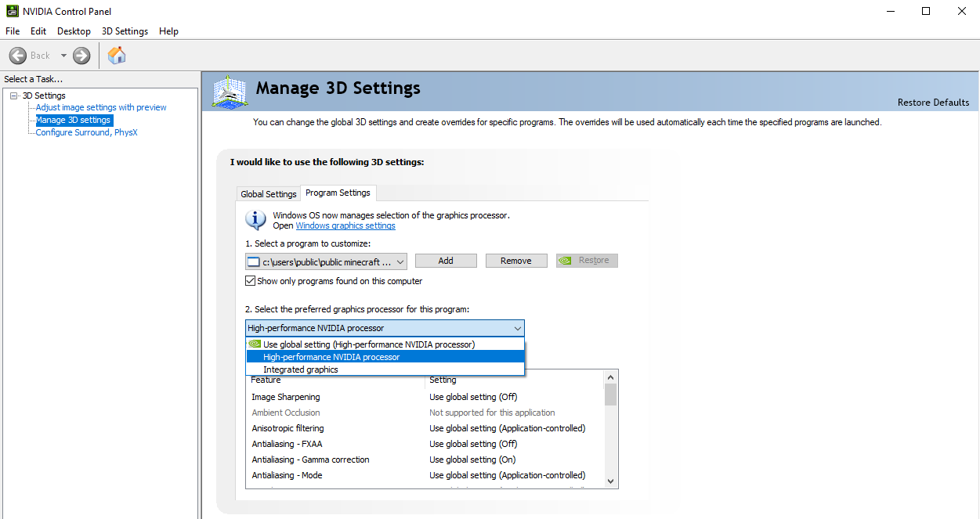Click the info icon beside Windows OS notice
Viewport: 980px width, 519px height.
(255, 219)
